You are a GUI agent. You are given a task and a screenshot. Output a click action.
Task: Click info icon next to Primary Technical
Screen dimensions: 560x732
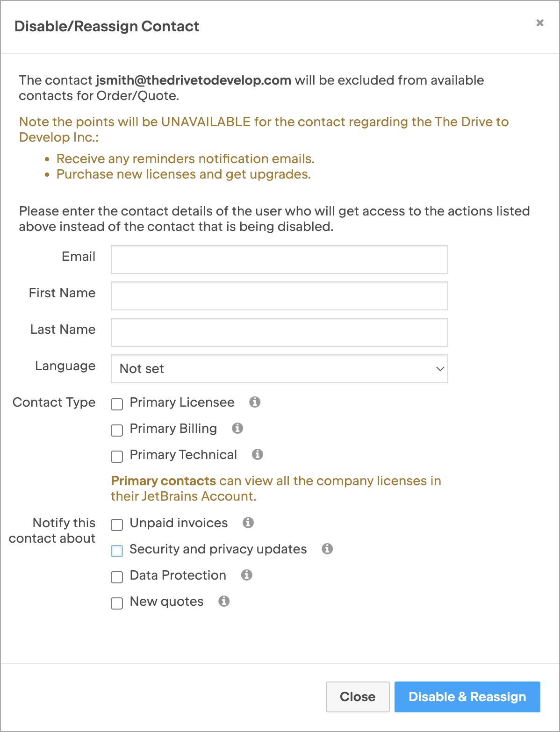coord(258,454)
